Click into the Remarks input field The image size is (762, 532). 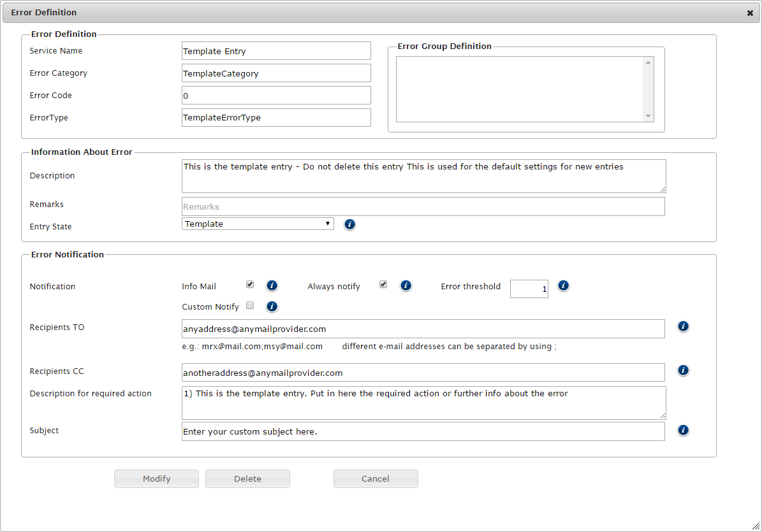pyautogui.click(x=423, y=206)
